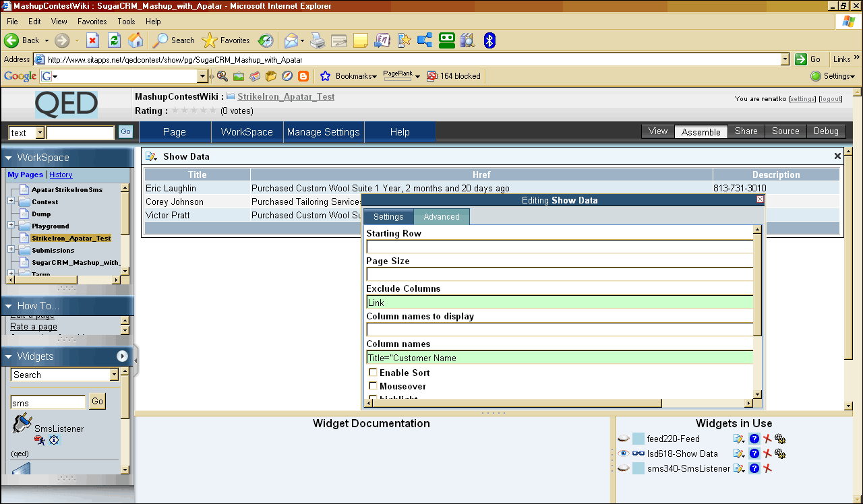Delete the lsd618-Show Data widget
Viewport: 863px width, 504px height.
(767, 453)
